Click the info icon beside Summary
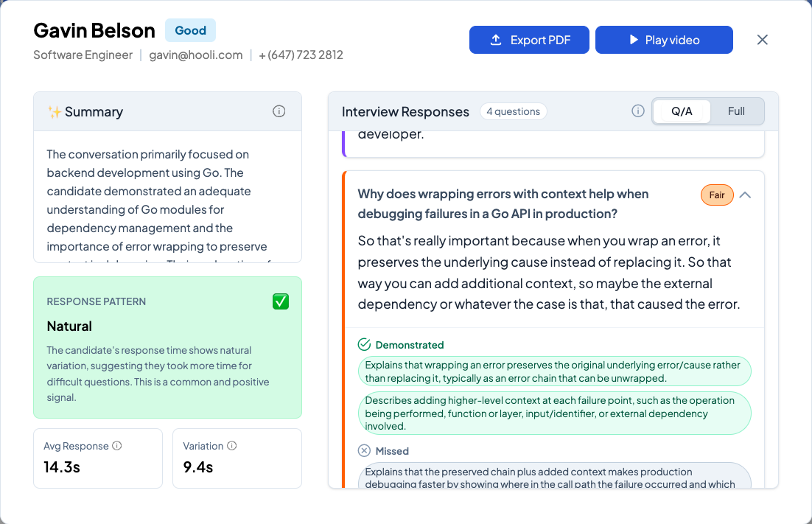The width and height of the screenshot is (812, 524). [x=279, y=111]
